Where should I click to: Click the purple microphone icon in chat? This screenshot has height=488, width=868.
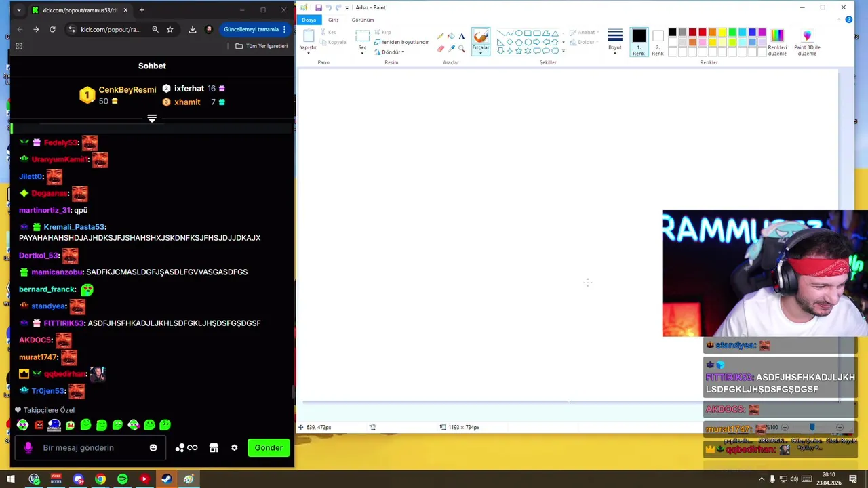(x=28, y=447)
